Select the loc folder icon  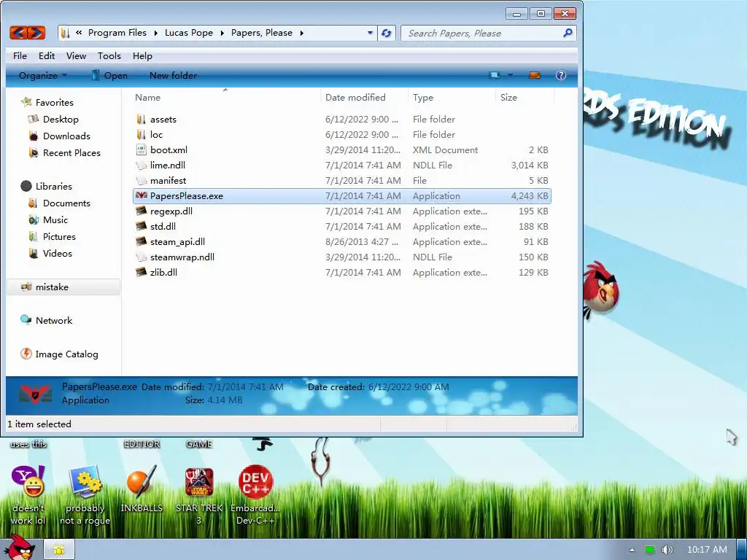click(x=141, y=134)
